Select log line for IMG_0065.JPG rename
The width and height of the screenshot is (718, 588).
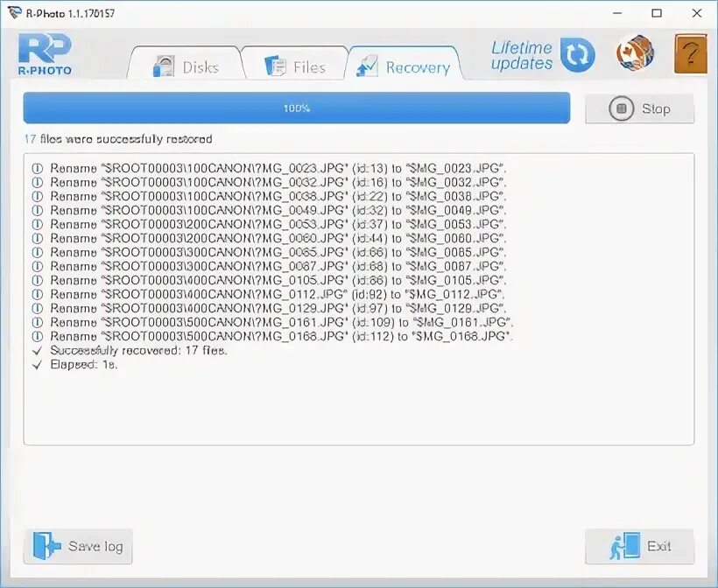[x=278, y=252]
